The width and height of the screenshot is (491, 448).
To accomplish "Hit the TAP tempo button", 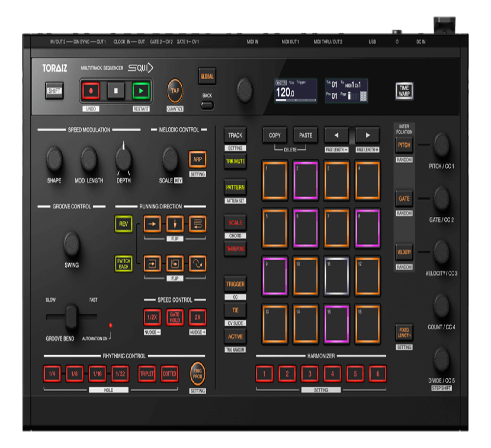I will pyautogui.click(x=175, y=91).
